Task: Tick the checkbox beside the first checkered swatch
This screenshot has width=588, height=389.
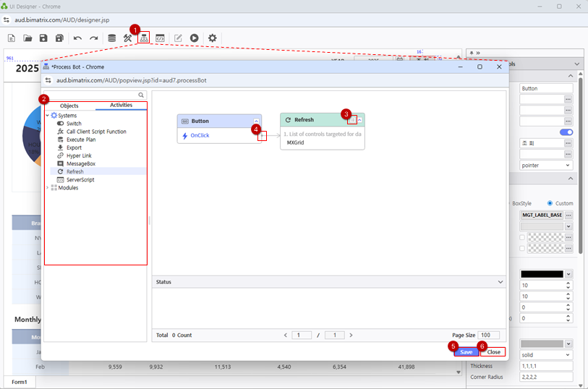Action: coord(523,237)
